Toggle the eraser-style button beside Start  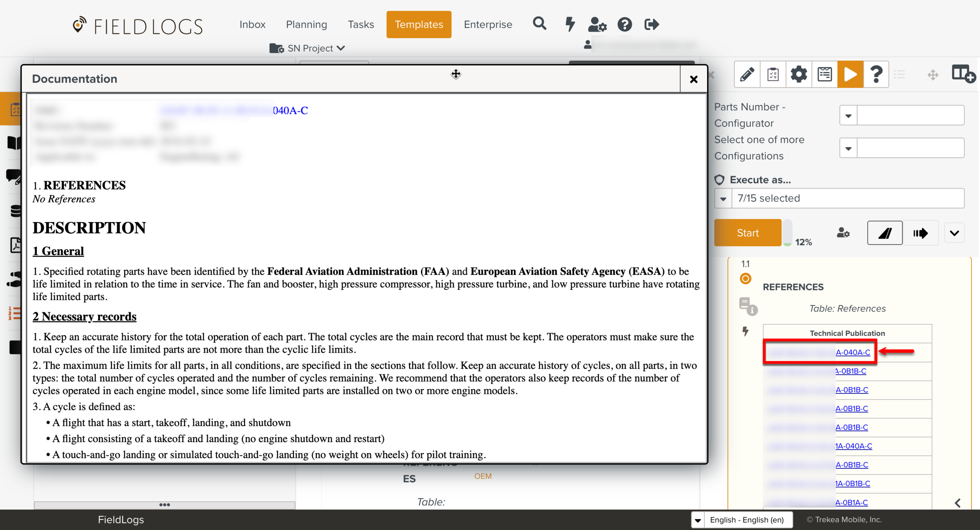[x=884, y=233]
